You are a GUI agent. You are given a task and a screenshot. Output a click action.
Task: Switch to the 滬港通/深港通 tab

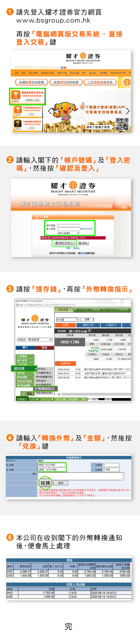coord(84,310)
